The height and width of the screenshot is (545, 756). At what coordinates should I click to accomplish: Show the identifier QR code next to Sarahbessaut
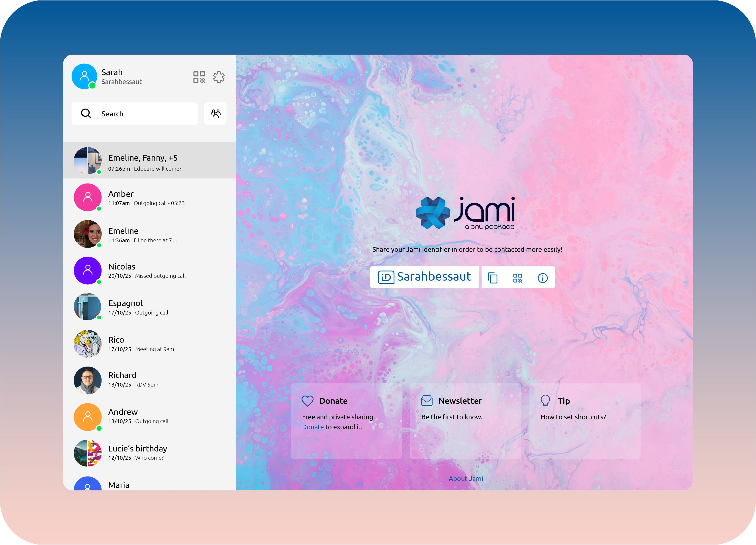[x=518, y=278]
